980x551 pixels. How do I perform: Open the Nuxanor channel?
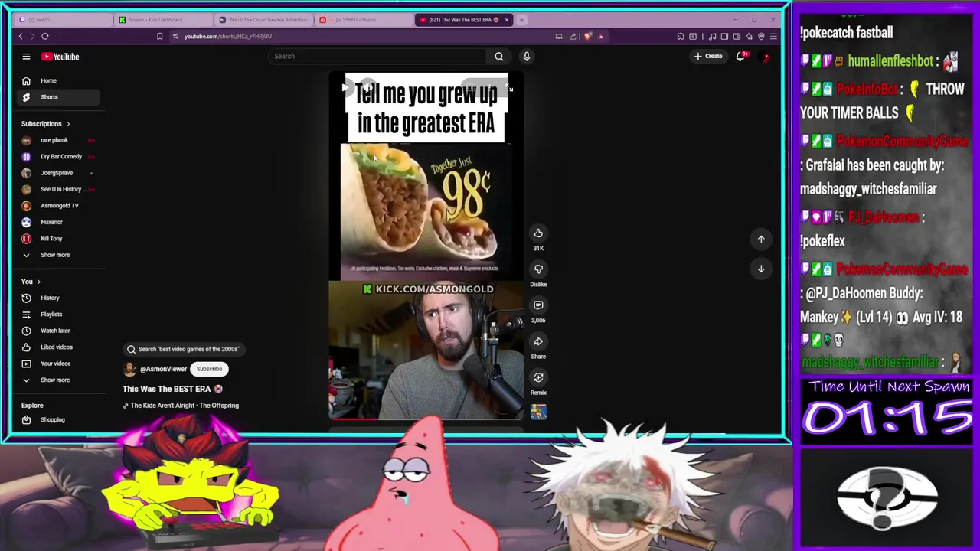pos(57,222)
